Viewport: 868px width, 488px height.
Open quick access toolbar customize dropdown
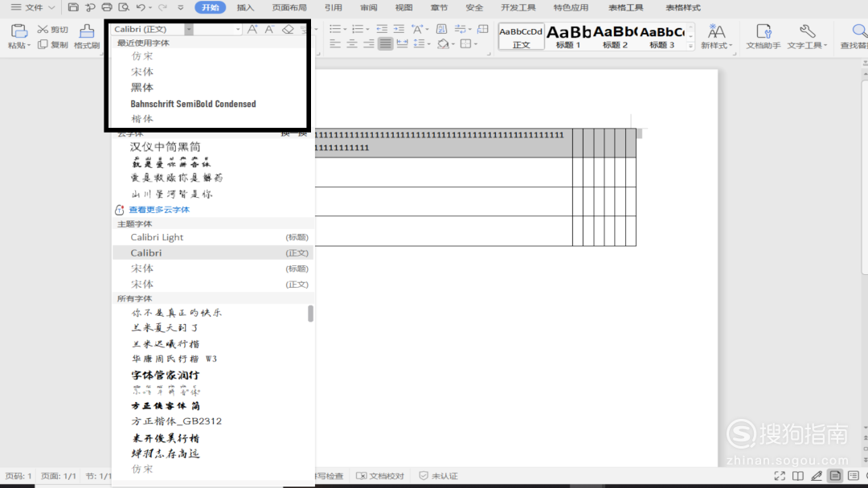click(181, 8)
